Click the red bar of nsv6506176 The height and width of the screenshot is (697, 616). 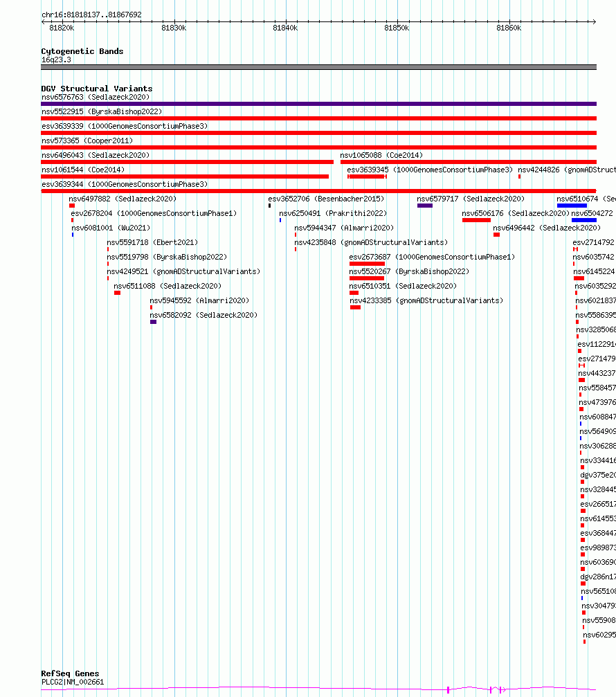coord(476,221)
